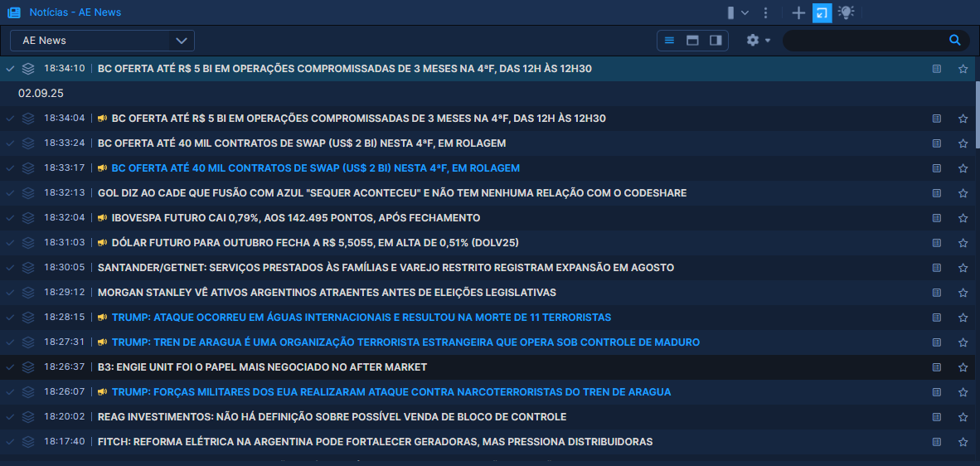The height and width of the screenshot is (466, 980).
Task: Toggle read checkmark on MORGAN STANLEY row
Action: tap(10, 293)
